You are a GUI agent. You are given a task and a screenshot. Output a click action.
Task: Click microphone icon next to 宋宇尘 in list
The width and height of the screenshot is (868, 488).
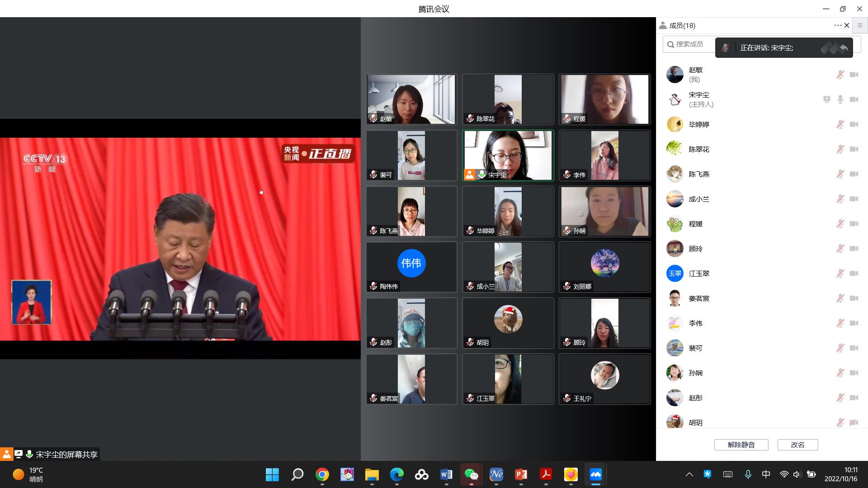[x=840, y=99]
